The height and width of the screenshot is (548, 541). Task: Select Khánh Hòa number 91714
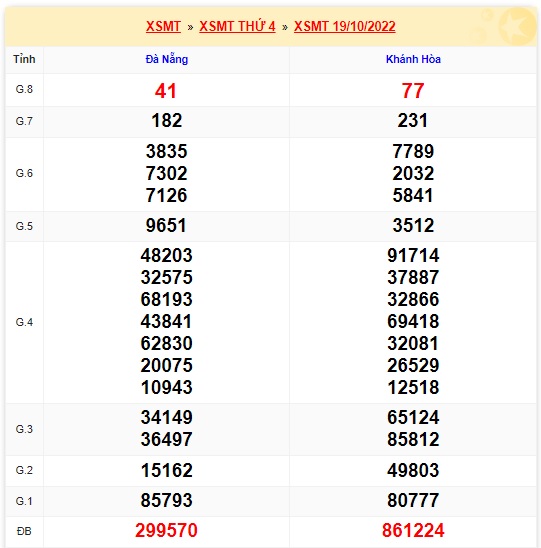click(413, 255)
